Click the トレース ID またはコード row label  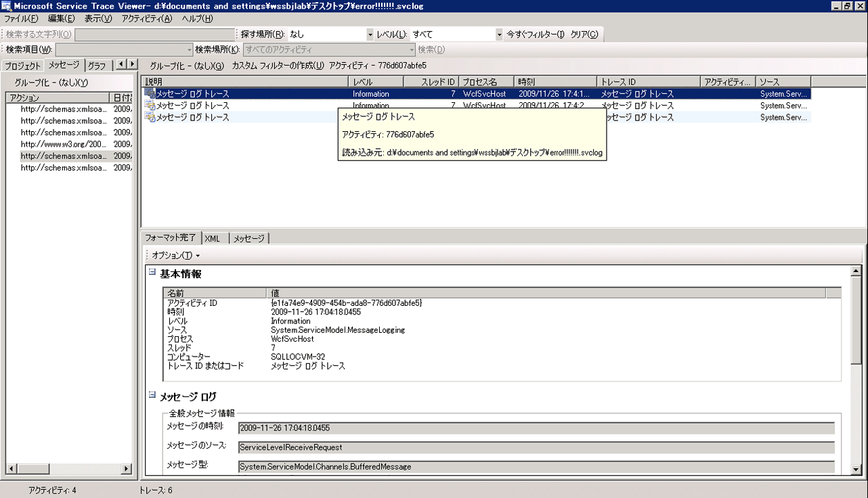click(205, 366)
